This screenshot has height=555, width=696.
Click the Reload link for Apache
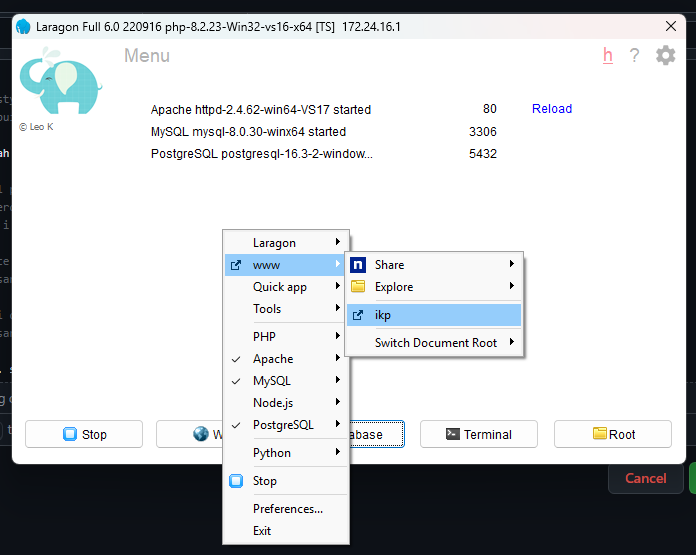pyautogui.click(x=552, y=109)
